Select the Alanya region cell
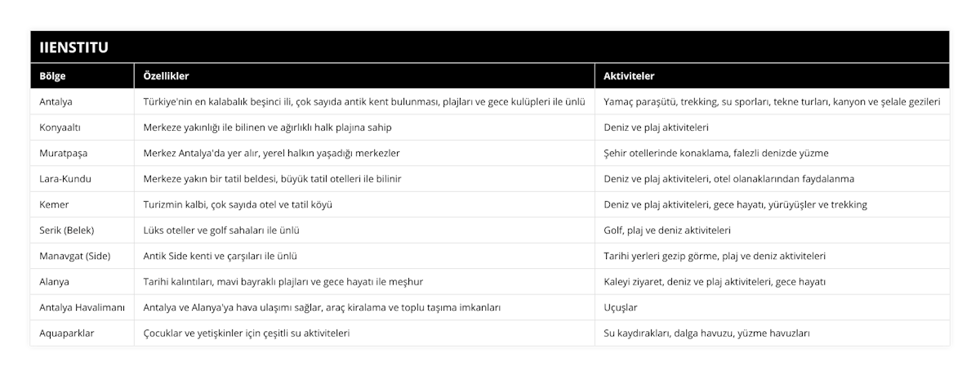 [x=82, y=282]
